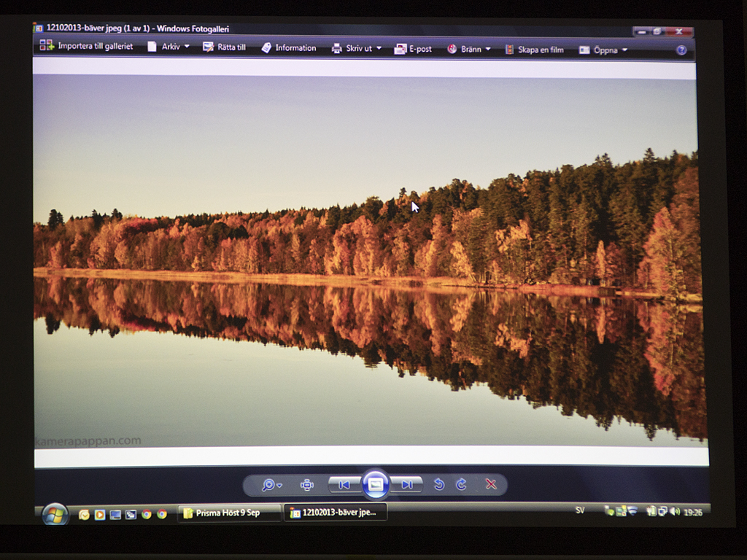Click the E-post envelope icon
Image resolution: width=747 pixels, height=560 pixels.
click(400, 49)
